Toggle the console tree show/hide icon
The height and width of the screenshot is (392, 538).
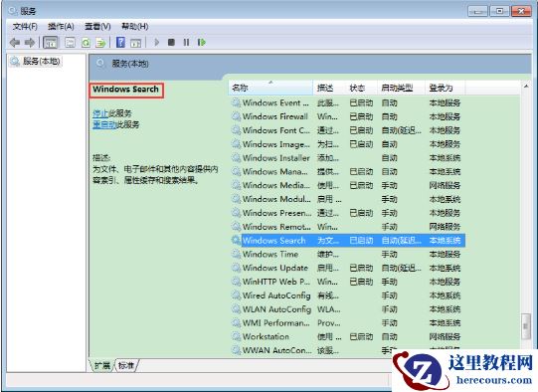[51, 43]
